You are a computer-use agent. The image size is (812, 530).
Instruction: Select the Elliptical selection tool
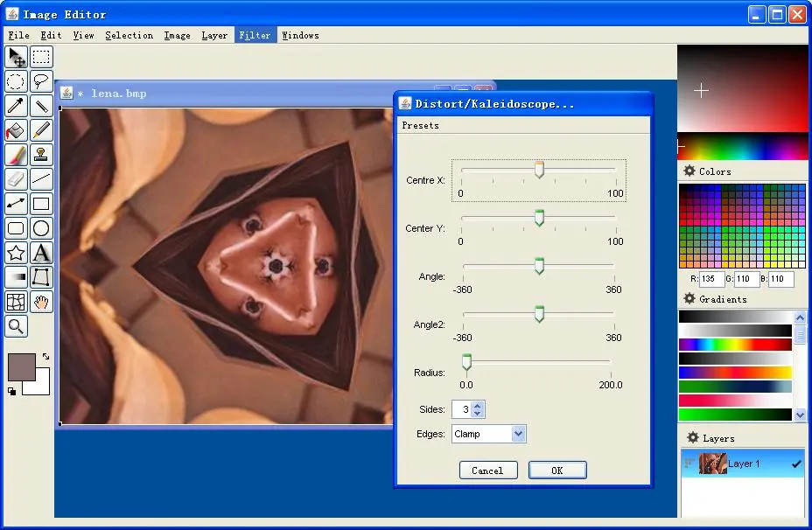[16, 81]
